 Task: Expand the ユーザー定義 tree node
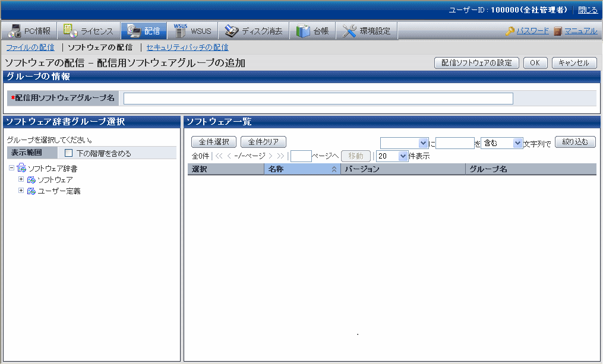(x=21, y=190)
